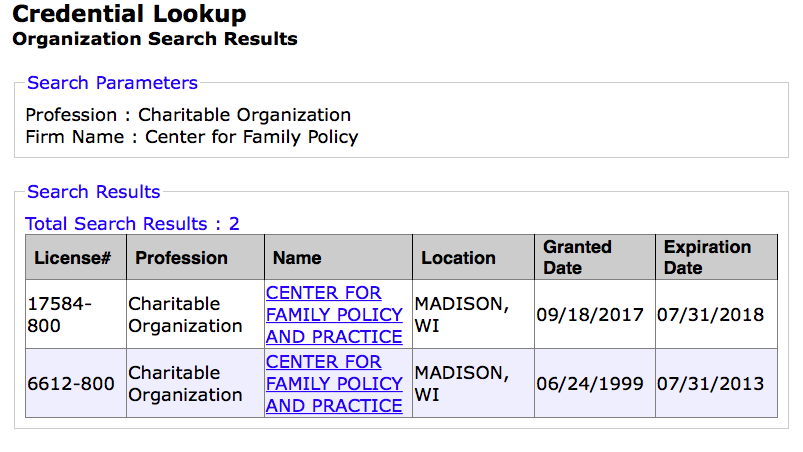This screenshot has width=803, height=452.
Task: Click expiration date 07/31/2018
Action: [710, 315]
